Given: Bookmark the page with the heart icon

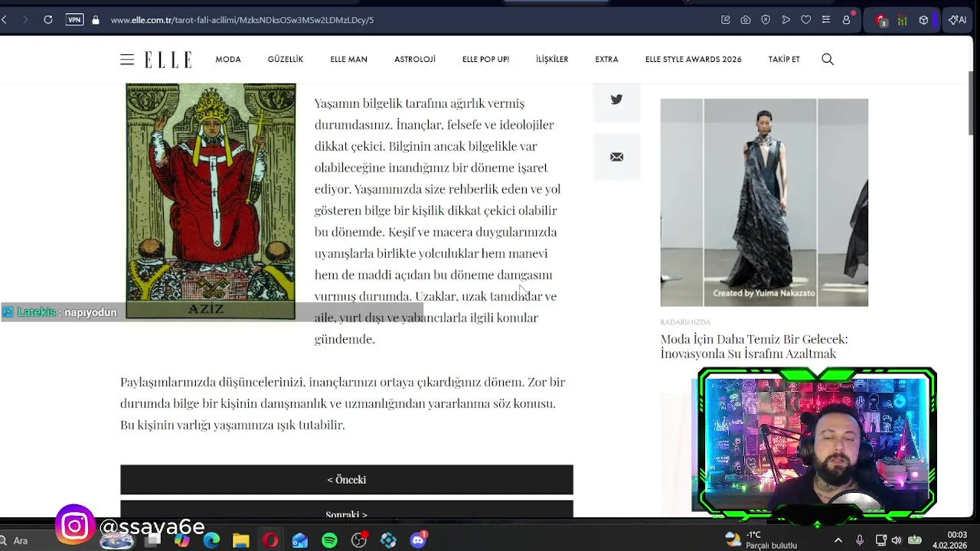Looking at the screenshot, I should point(805,20).
